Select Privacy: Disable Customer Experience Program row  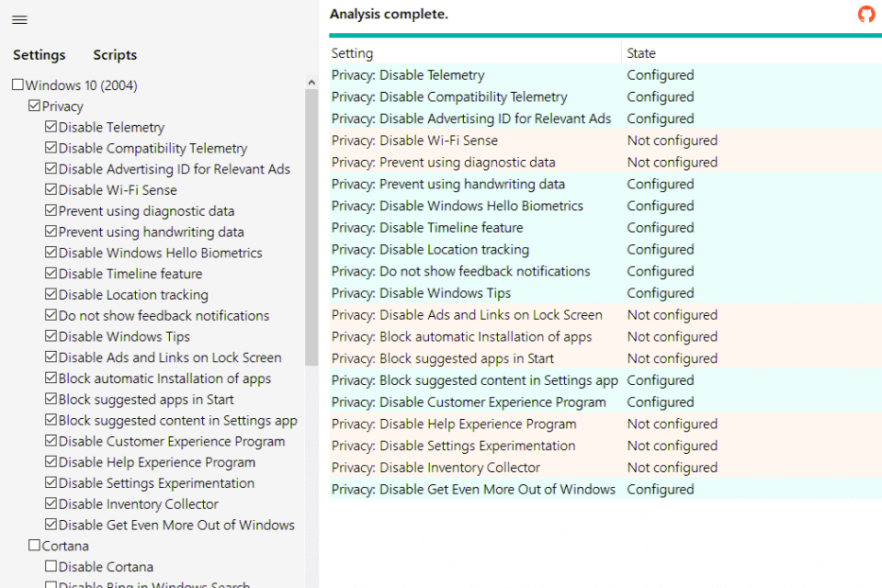pos(605,401)
